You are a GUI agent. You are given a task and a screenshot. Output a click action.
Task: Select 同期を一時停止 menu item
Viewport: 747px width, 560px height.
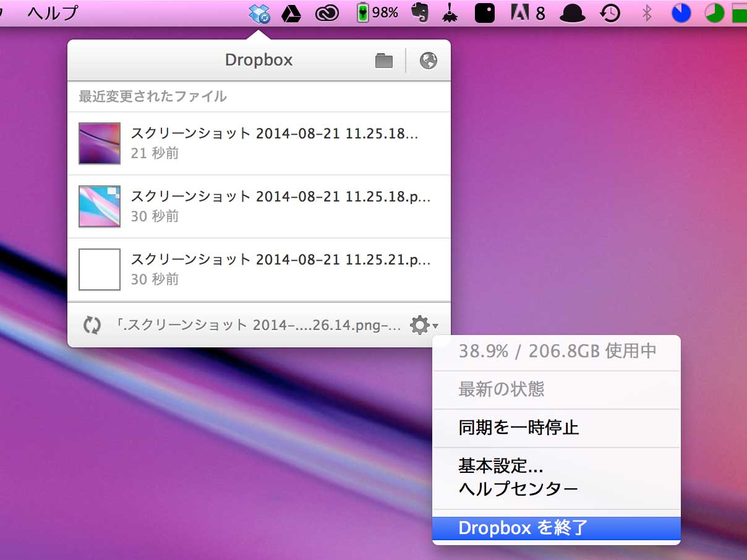[557, 427]
